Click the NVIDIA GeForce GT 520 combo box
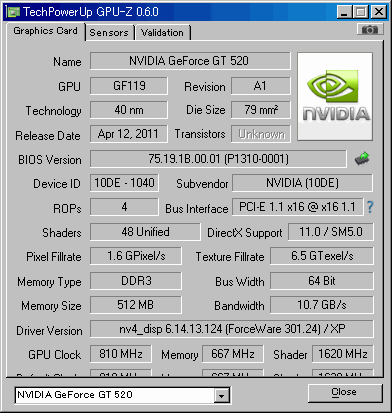 coord(122,396)
